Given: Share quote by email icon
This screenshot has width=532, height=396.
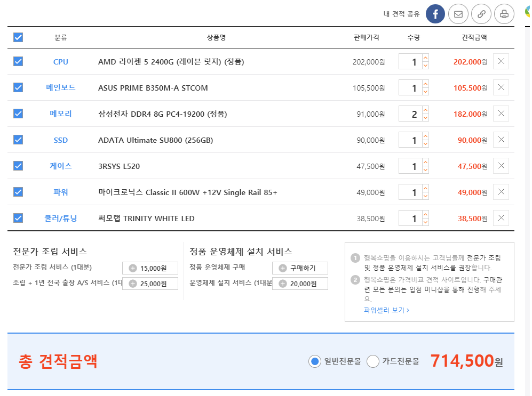Looking at the screenshot, I should tap(458, 14).
